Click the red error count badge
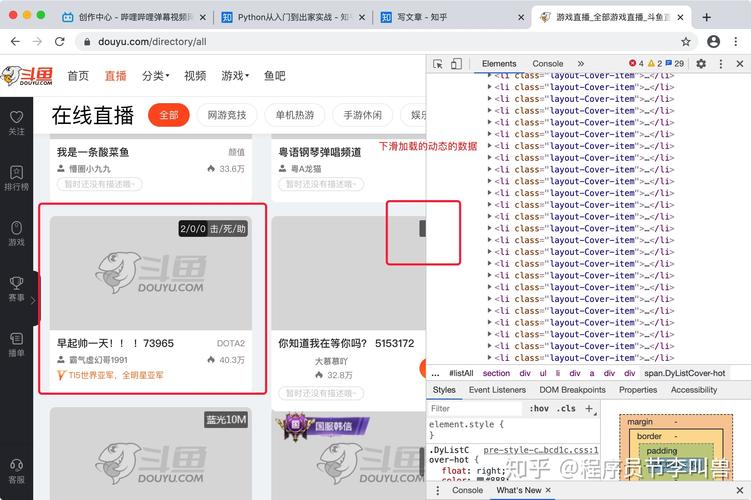This screenshot has height=500, width=751. (x=636, y=63)
